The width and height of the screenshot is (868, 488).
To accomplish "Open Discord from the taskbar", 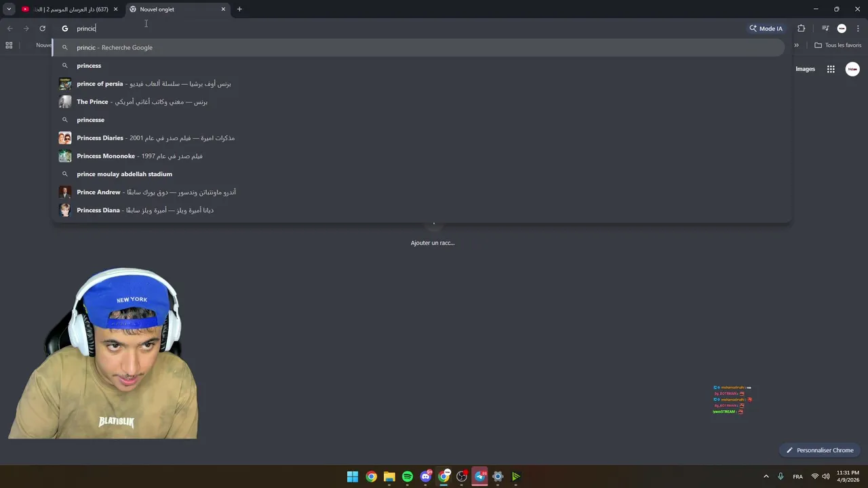I will click(x=426, y=476).
